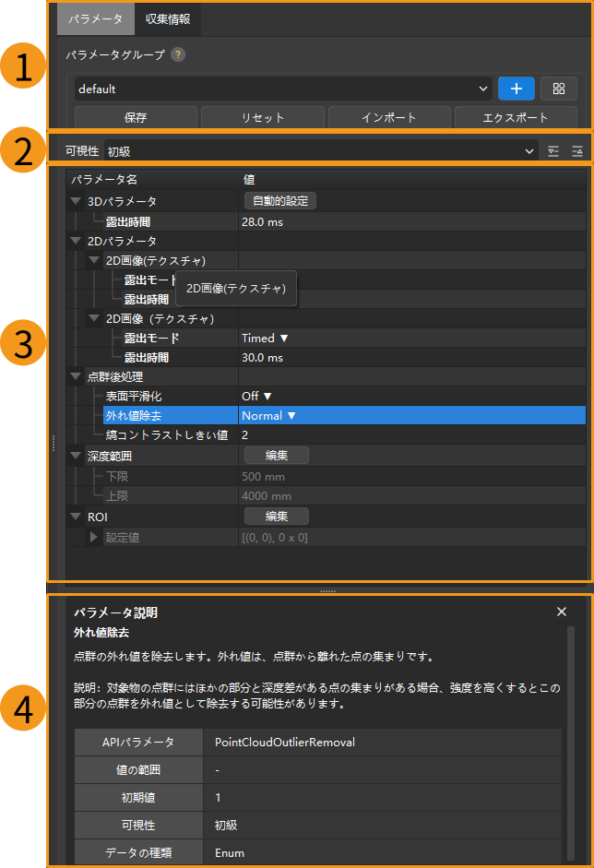
Task: Collapse the 3Dパラメータ group
Action: click(76, 201)
